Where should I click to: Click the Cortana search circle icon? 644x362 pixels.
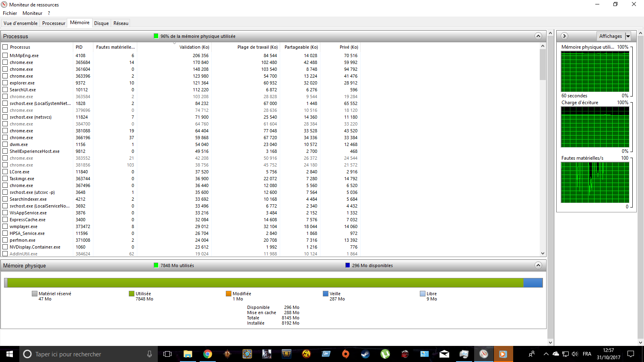tap(27, 354)
